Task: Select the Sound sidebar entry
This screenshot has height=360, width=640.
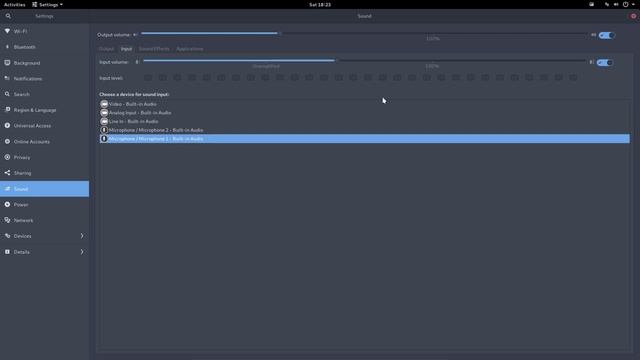Action: pyautogui.click(x=44, y=189)
